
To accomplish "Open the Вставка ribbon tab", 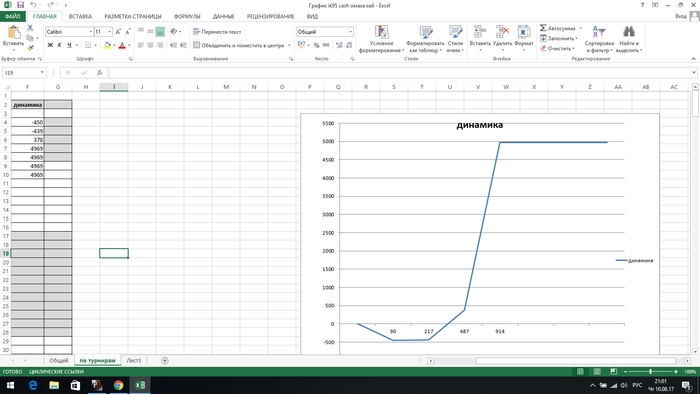I will point(80,17).
